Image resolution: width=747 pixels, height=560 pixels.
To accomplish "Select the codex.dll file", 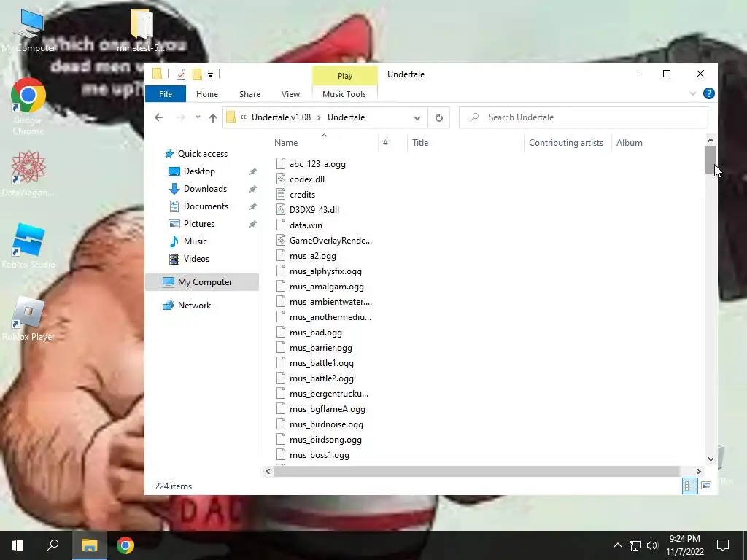I will tap(307, 179).
